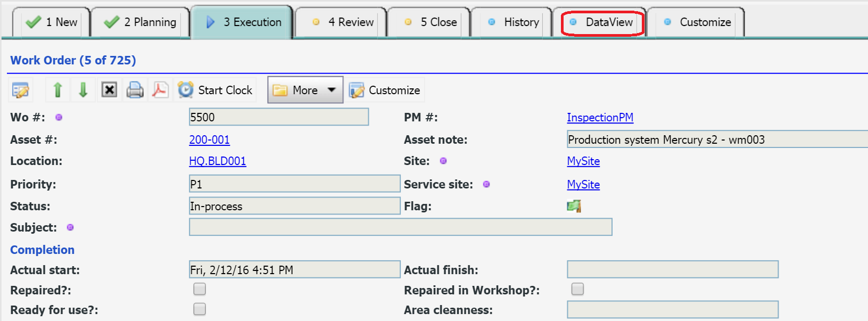
Task: Toggle Repaired in Workshop? checkbox
Action: [x=577, y=289]
